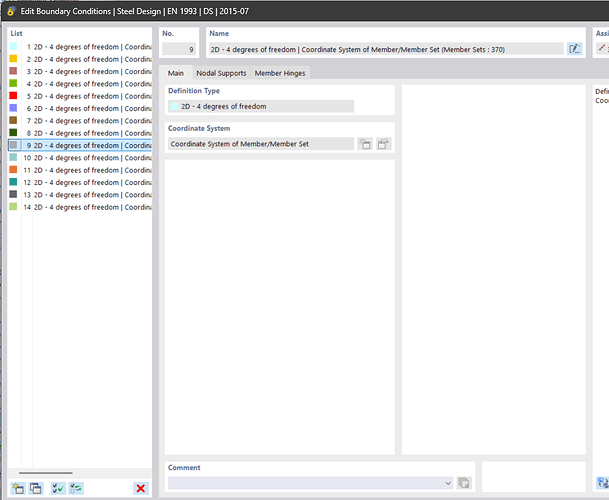609x500 pixels.
Task: Open the Comment dropdown
Action: [x=447, y=483]
